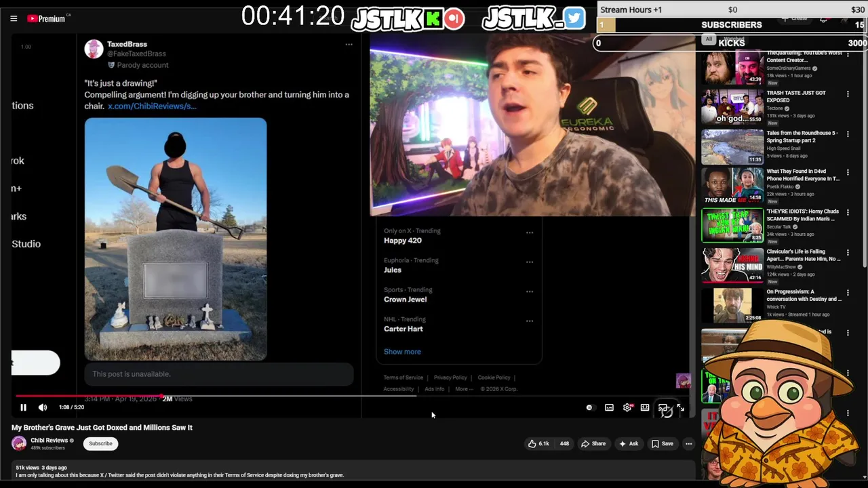
Task: Open the What They Found In D4vd thumbnail
Action: pyautogui.click(x=732, y=186)
